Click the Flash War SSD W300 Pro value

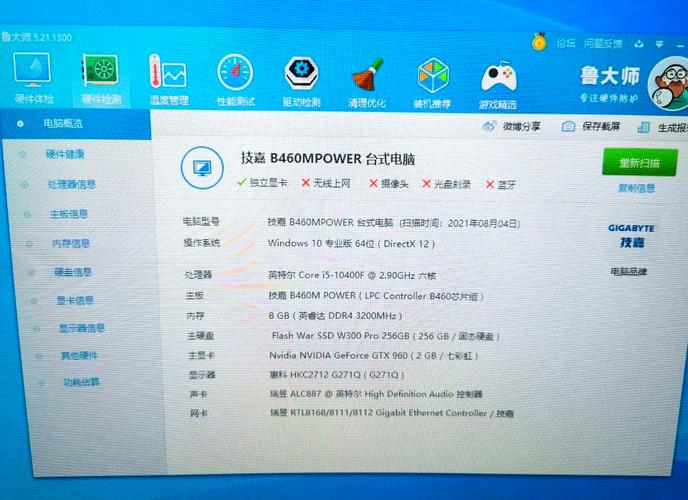click(386, 336)
